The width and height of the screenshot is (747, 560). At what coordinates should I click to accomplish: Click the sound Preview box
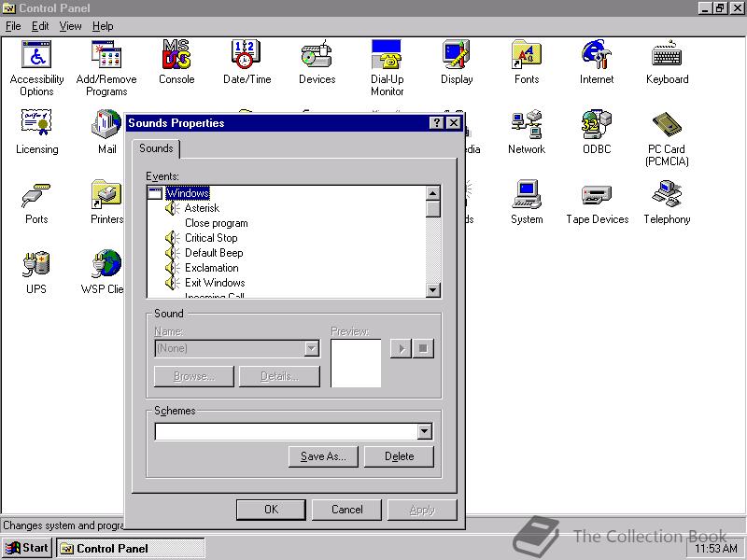tap(356, 363)
